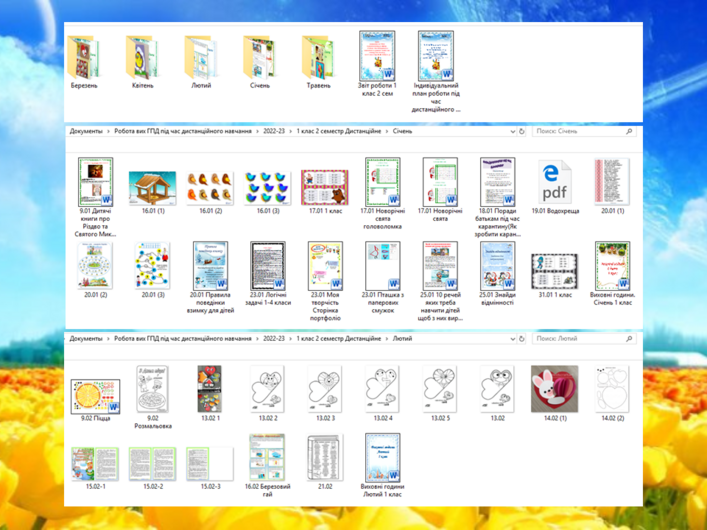Screen dimensions: 707x530
Task: Select the 16.01 (1) bird feeder image
Action: click(152, 188)
